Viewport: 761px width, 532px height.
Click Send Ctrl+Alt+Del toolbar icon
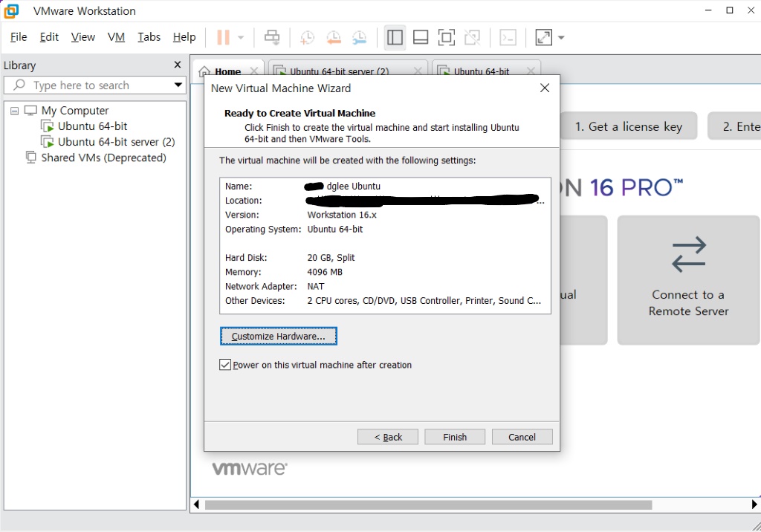click(x=272, y=37)
